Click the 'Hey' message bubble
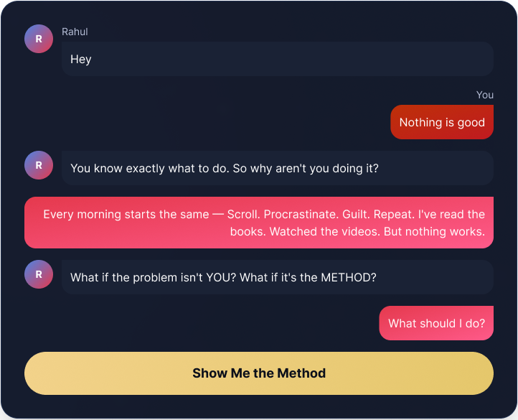518x420 pixels. click(x=277, y=59)
